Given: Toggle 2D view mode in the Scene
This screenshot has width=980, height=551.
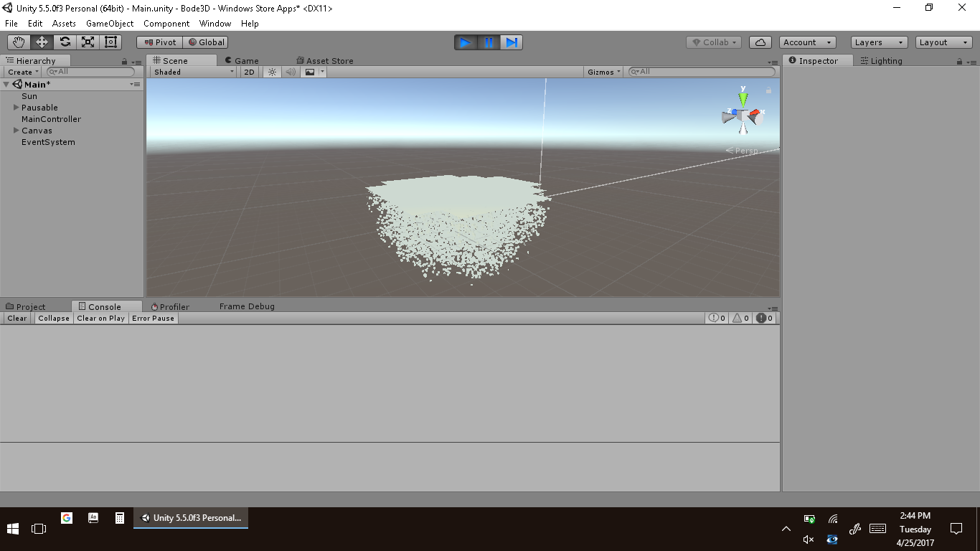Looking at the screenshot, I should 249,72.
